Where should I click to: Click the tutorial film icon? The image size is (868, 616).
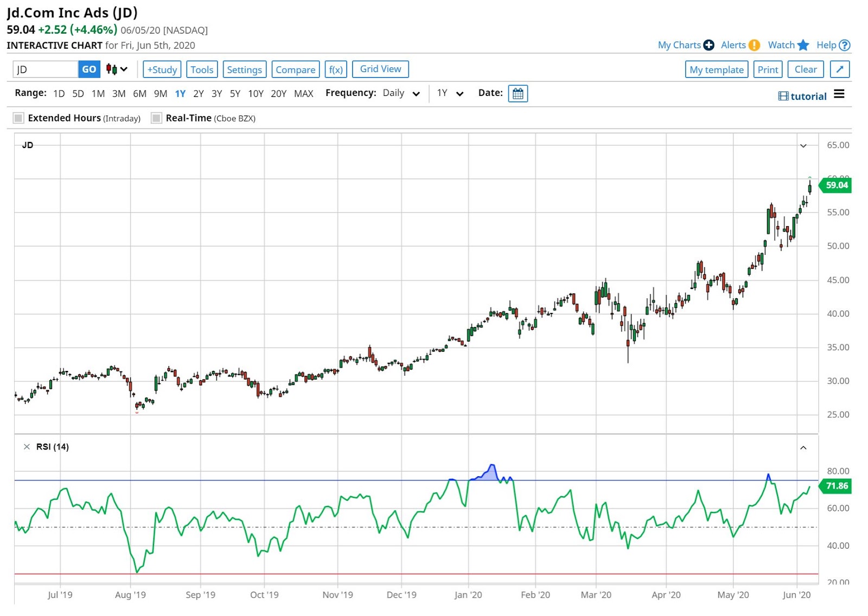[783, 96]
